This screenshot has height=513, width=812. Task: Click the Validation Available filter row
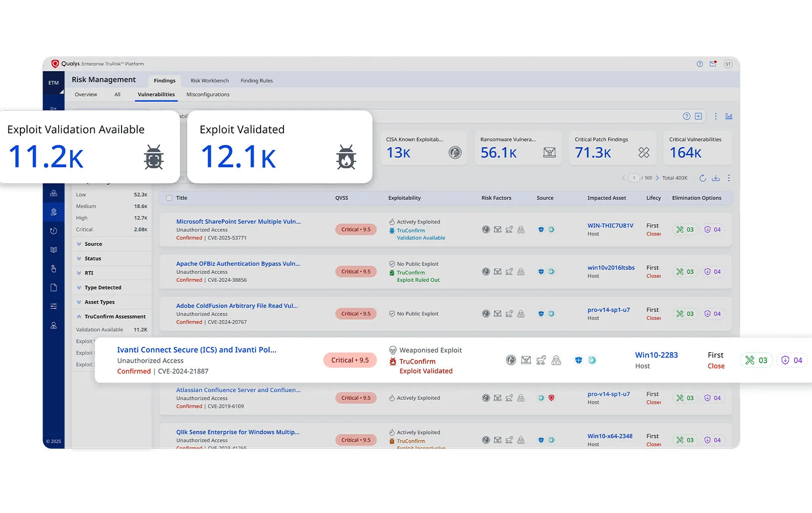[x=111, y=330]
